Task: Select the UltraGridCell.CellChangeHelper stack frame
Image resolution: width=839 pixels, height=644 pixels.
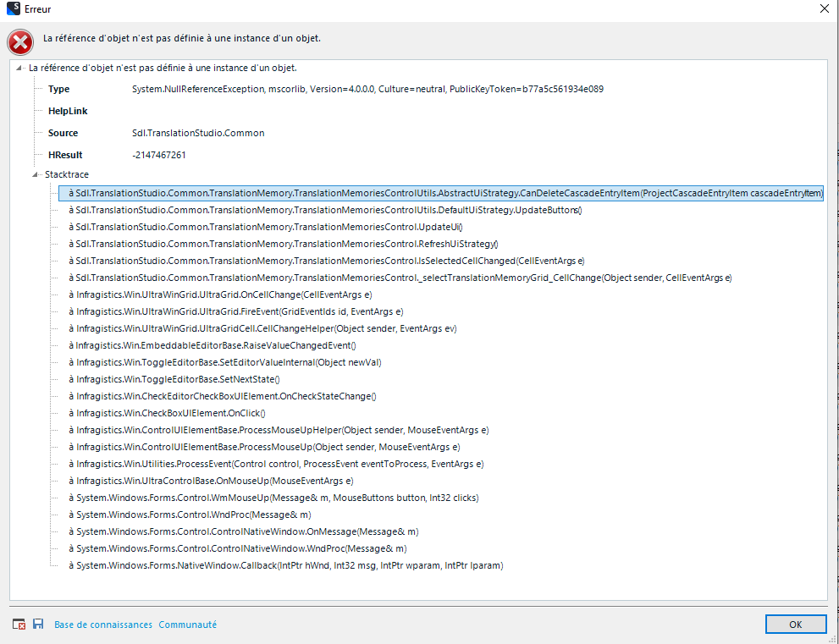Action: 262,329
